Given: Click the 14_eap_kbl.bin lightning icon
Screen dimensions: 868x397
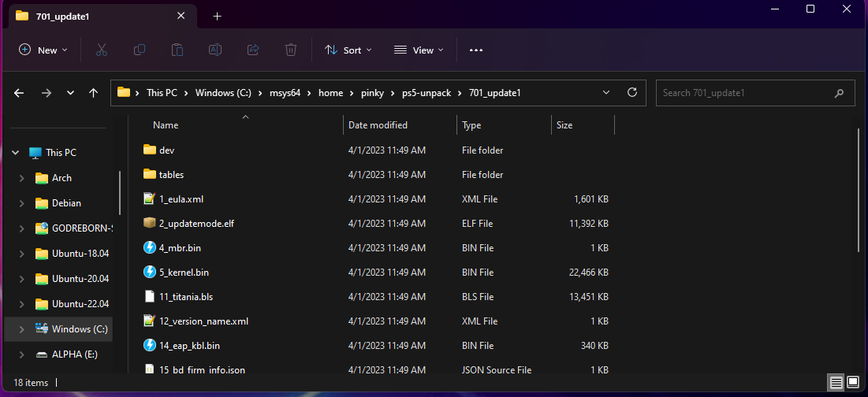Looking at the screenshot, I should click(150, 346).
